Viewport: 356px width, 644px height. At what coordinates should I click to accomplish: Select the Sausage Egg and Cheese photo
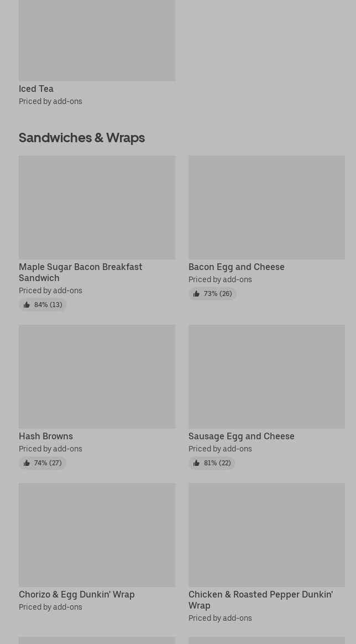click(x=266, y=376)
